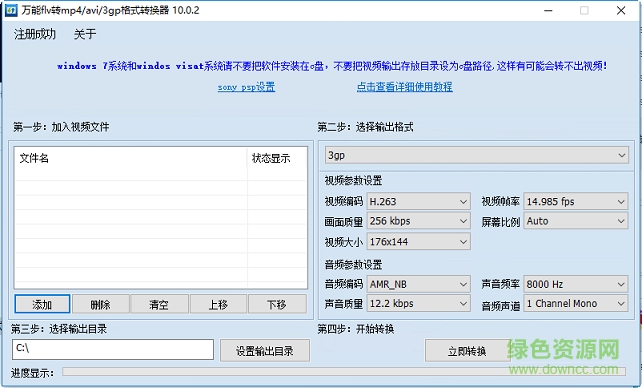Image resolution: width=642 pixels, height=388 pixels.
Task: Open the 声音频率 8000 Hz dropdown
Action: (x=576, y=284)
